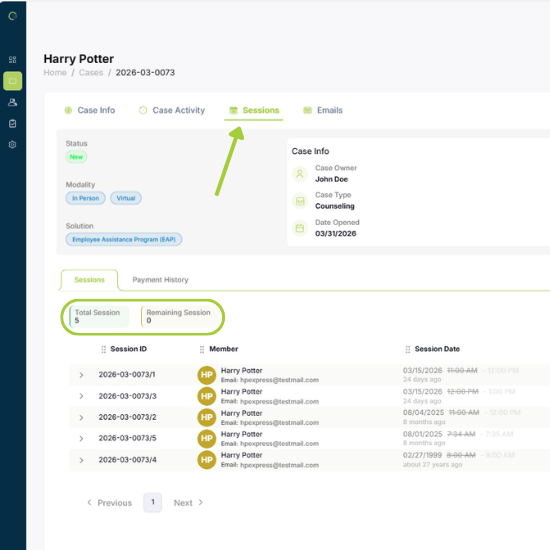This screenshot has height=550, width=550.
Task: Expand session row 2026-03-0073/1
Action: tap(81, 375)
